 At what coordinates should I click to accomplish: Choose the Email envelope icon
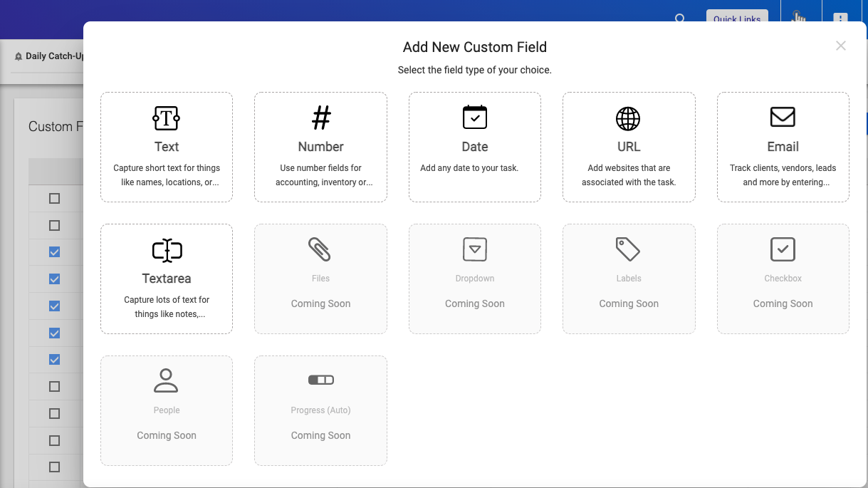(x=783, y=117)
